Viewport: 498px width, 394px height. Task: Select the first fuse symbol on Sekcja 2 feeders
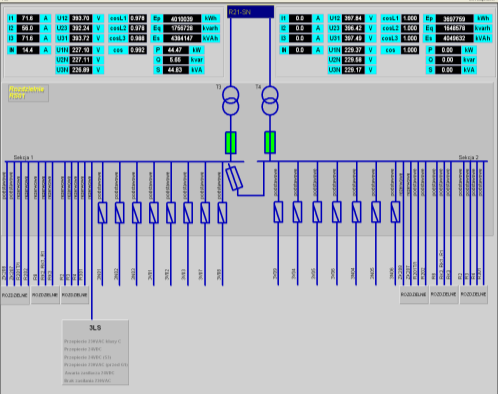[278, 212]
